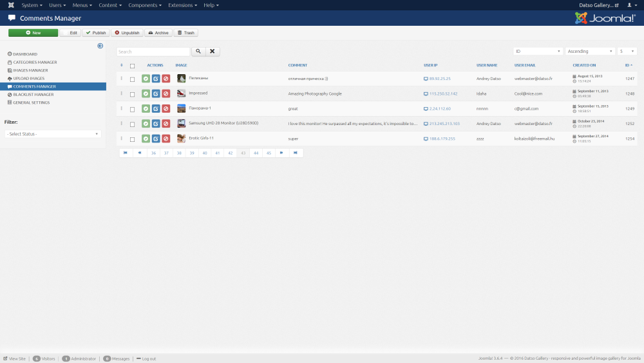The image size is (644, 363).
Task: Open Blacklist Manager in the sidebar
Action: click(x=33, y=94)
